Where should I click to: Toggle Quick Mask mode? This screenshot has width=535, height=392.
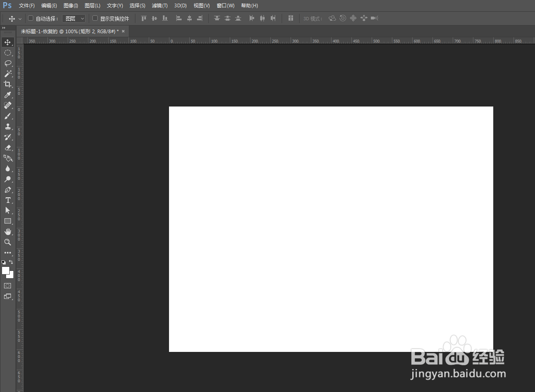click(8, 286)
